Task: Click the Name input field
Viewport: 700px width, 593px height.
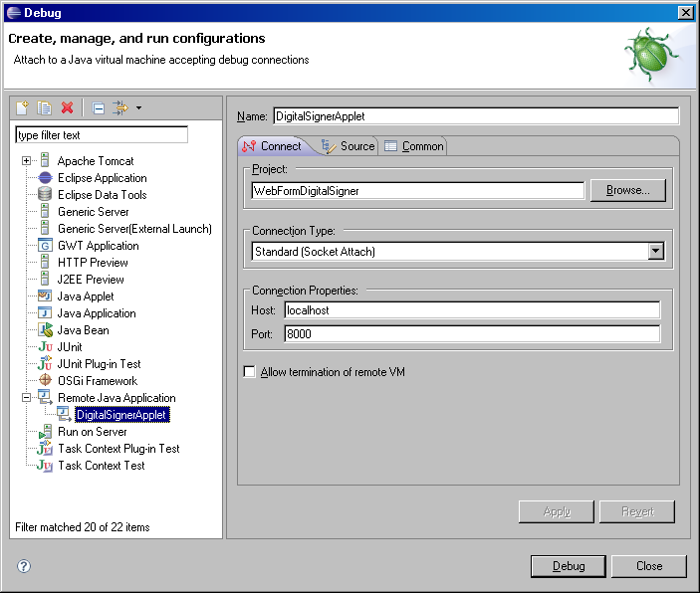Action: [x=476, y=116]
